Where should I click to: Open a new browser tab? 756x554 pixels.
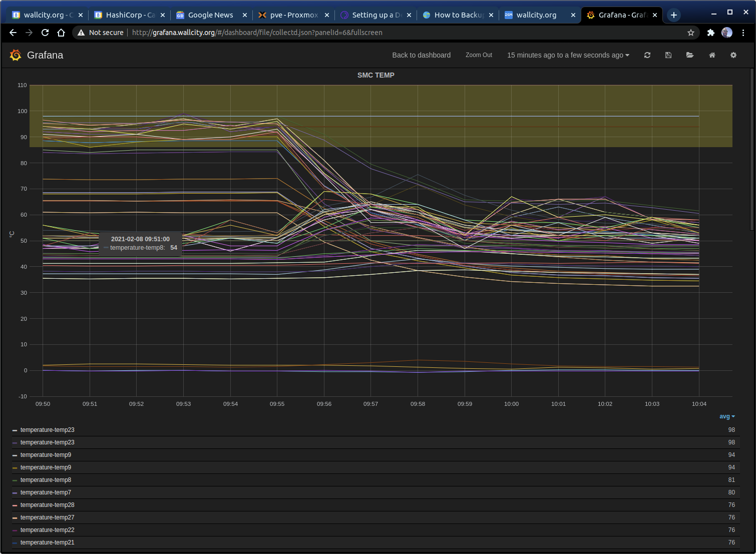point(674,15)
